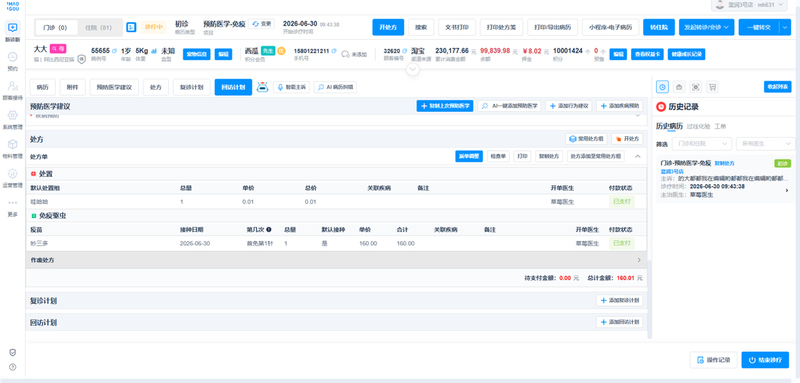Click the help question-mark icon in sidebar
This screenshot has width=800, height=383.
[13, 367]
